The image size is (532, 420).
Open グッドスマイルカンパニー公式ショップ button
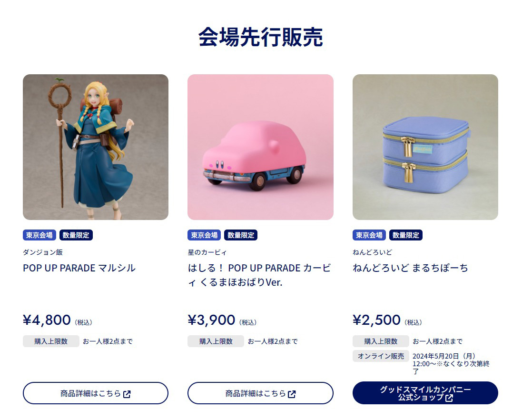(x=425, y=393)
